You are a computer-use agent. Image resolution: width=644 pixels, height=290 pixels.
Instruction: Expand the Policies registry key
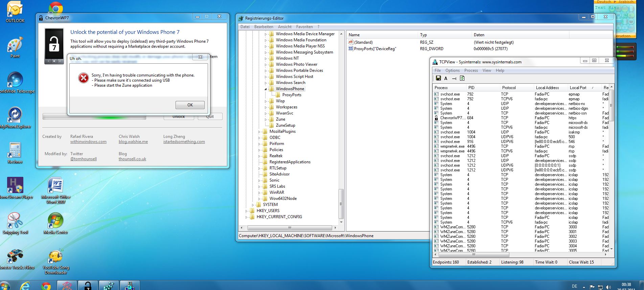[259, 150]
